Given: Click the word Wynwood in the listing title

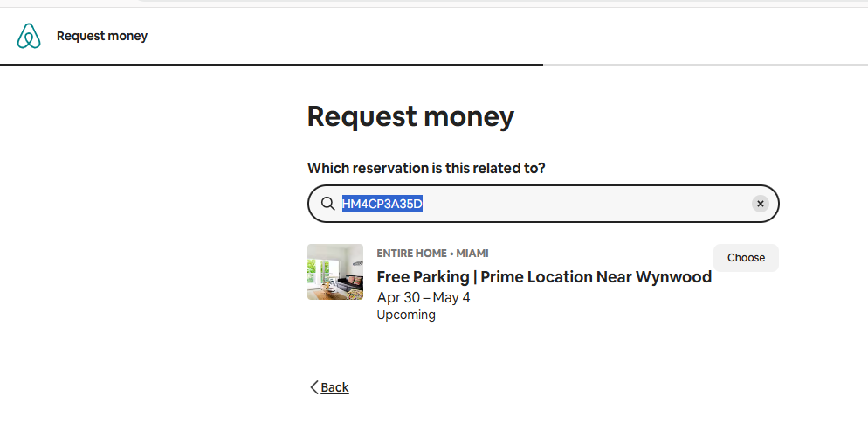Looking at the screenshot, I should click(x=673, y=277).
